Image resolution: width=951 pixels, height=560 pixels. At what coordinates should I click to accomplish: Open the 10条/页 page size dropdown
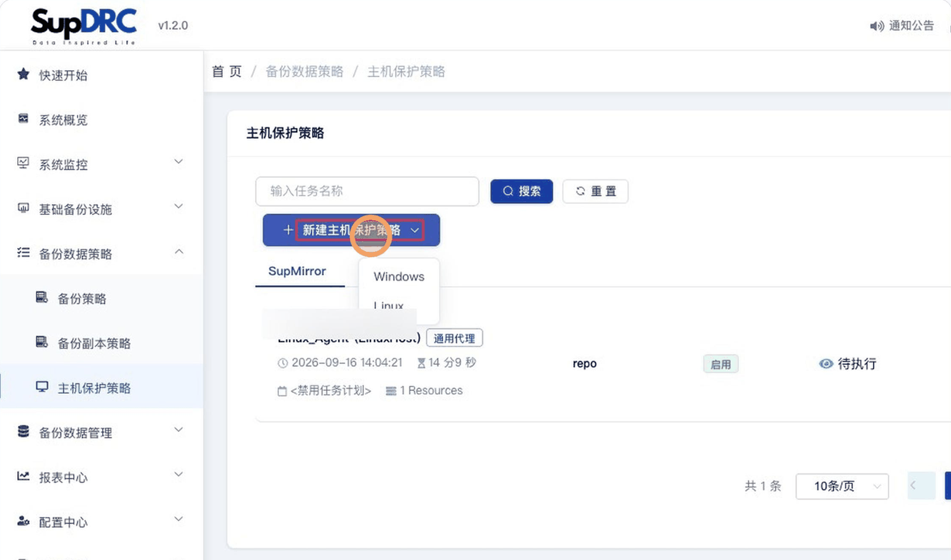point(842,486)
